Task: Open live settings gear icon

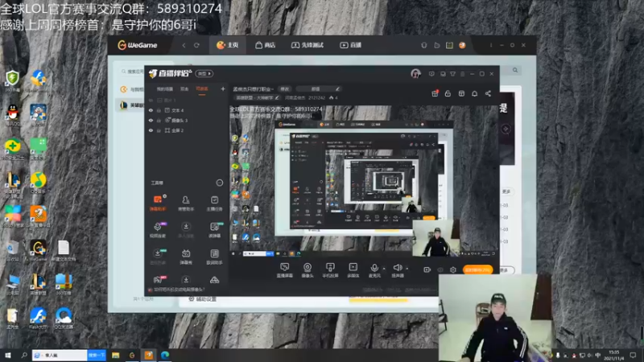Action: click(x=453, y=269)
